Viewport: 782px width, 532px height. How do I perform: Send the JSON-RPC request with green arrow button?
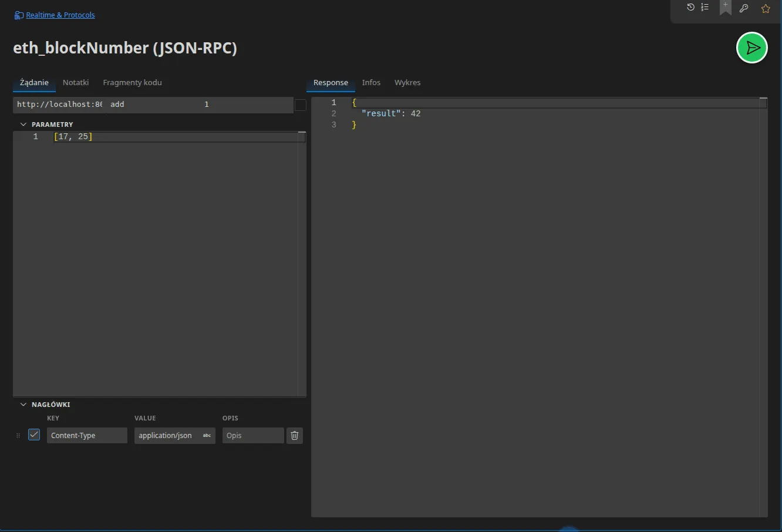pos(752,48)
